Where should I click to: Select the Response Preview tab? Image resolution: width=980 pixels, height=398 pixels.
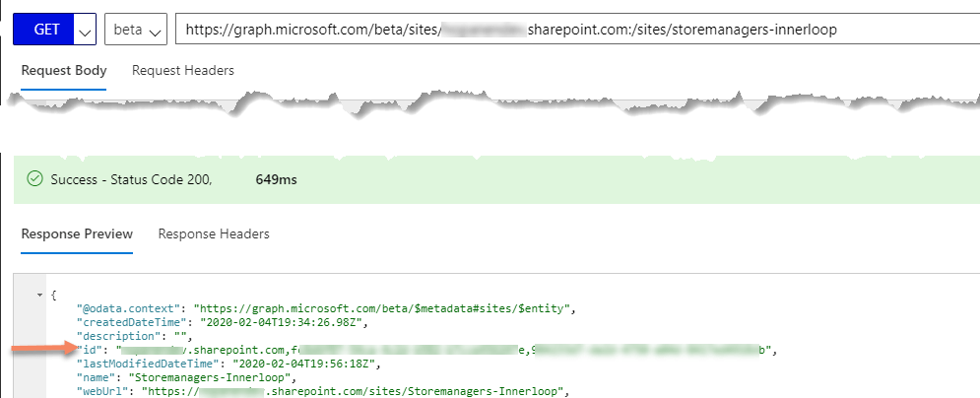click(77, 234)
